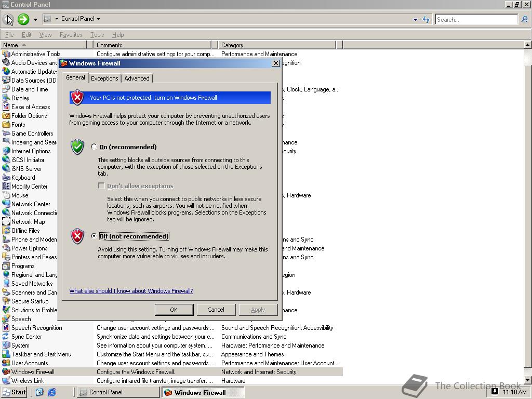
Task: Click the Fonts folder icon
Action: click(6, 124)
